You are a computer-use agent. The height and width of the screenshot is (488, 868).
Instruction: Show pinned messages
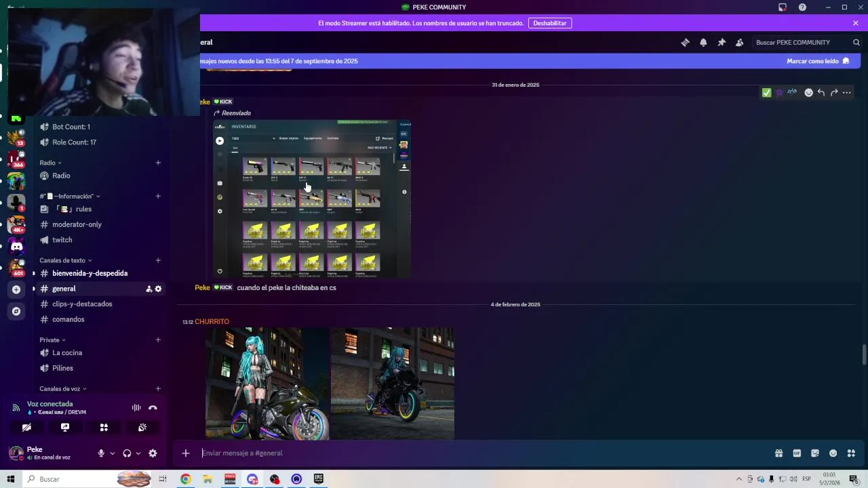tap(722, 42)
